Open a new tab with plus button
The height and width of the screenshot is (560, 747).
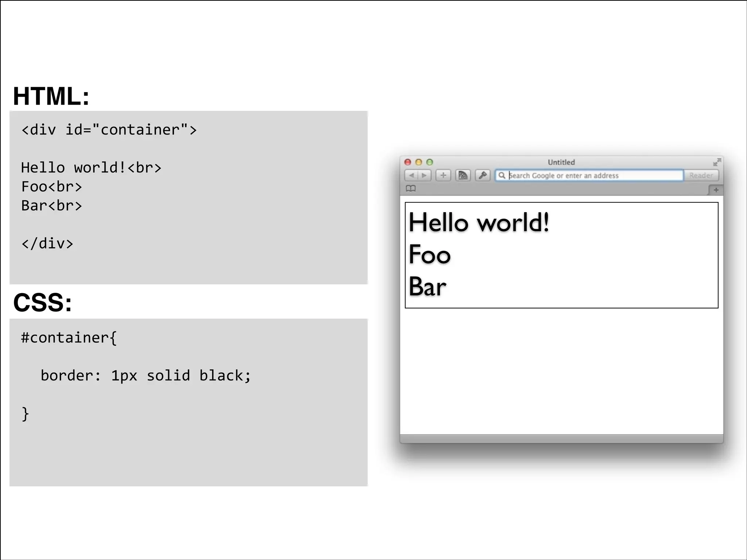716,190
